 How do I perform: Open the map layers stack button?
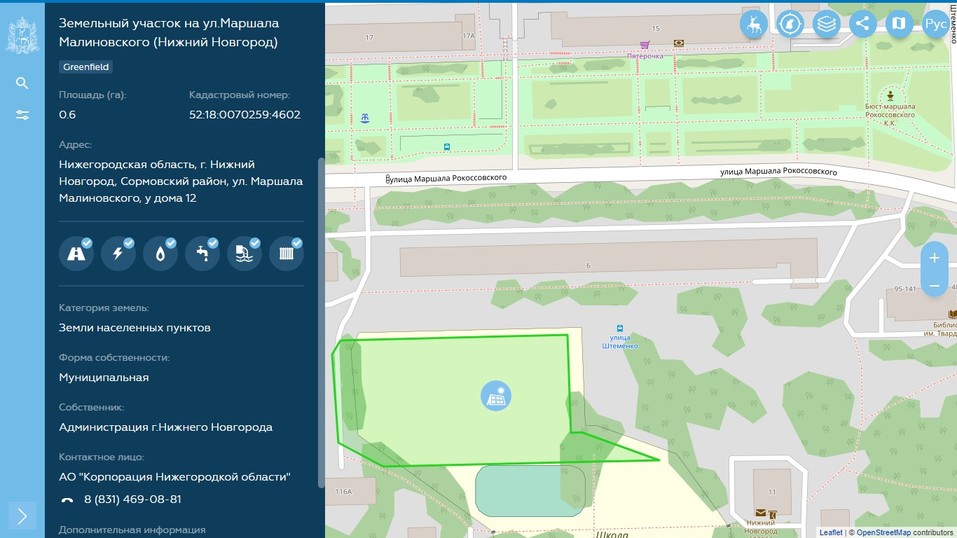coord(826,24)
